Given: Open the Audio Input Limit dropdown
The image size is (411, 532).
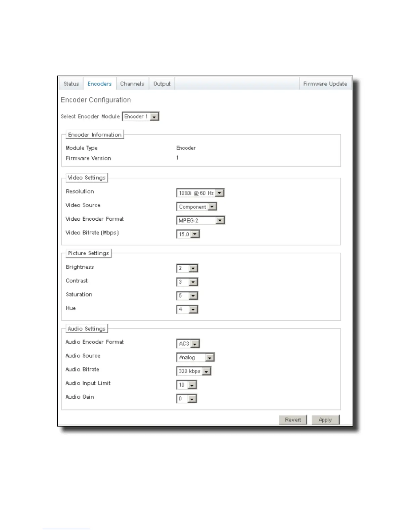Looking at the screenshot, I should click(x=186, y=385).
